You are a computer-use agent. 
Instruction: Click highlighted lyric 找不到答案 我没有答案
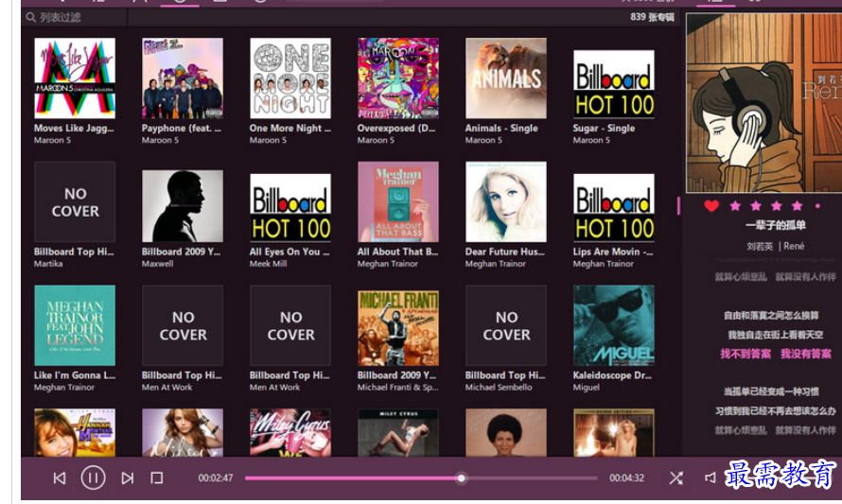(776, 354)
